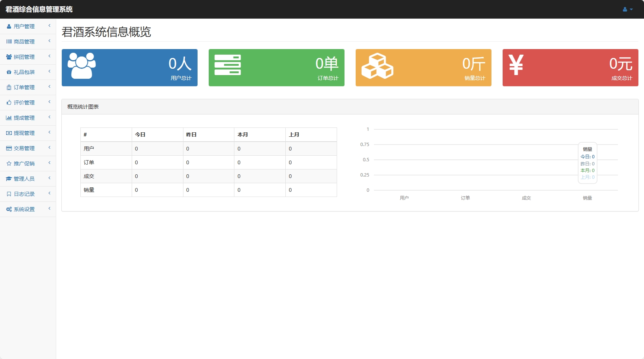Image resolution: width=644 pixels, height=359 pixels.
Task: Open 系统设置 in the sidebar
Action: pyautogui.click(x=28, y=209)
